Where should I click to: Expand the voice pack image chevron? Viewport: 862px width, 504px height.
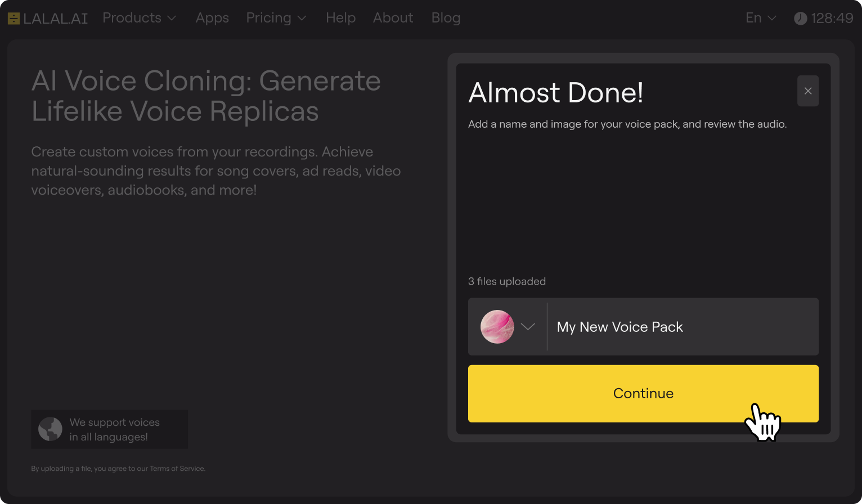click(x=528, y=327)
